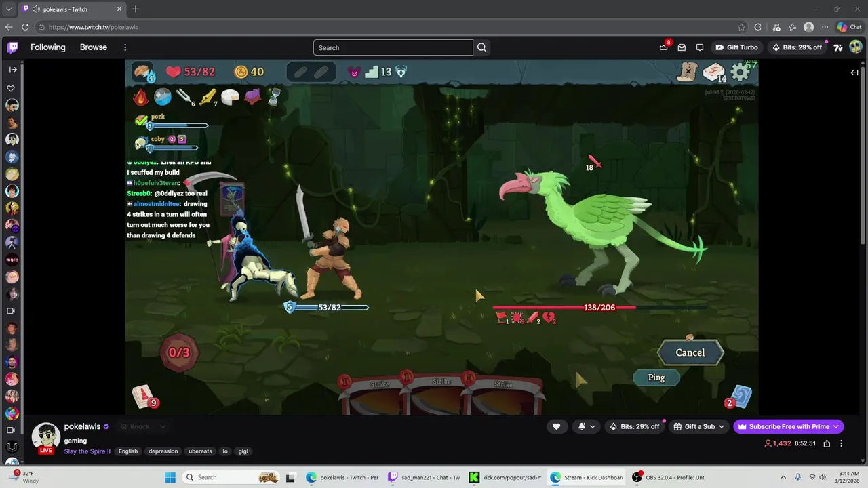Open Prime loot crown notifications
The height and width of the screenshot is (488, 868).
664,47
